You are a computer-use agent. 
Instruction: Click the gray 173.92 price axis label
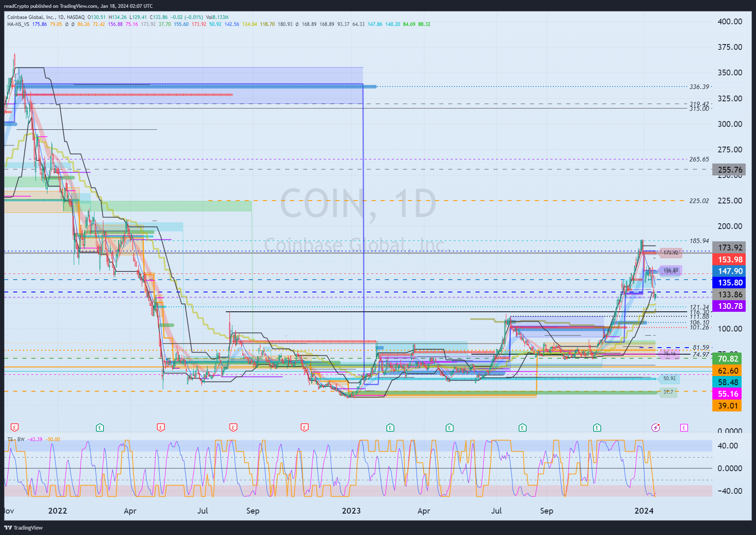729,248
